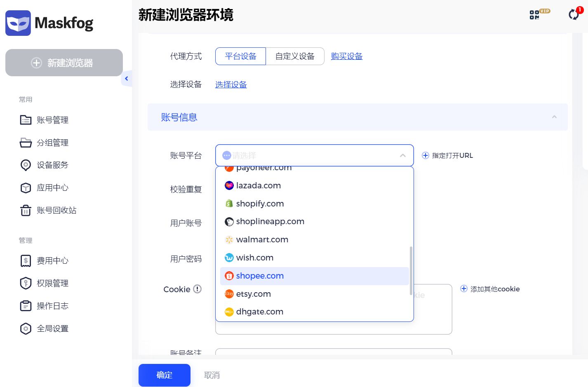Collapse the sidebar with the arrow handle
The width and height of the screenshot is (588, 387).
pyautogui.click(x=127, y=78)
